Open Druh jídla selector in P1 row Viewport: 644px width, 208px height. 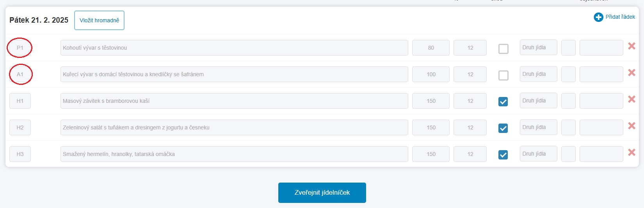point(538,48)
